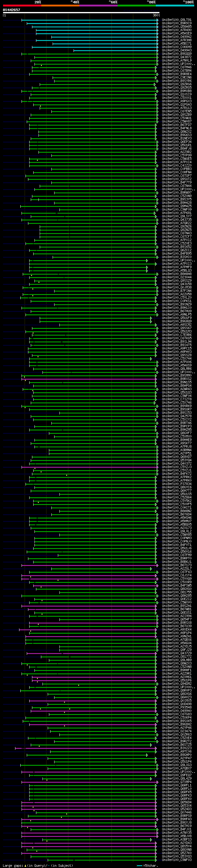Screen dimensions: 197x868
Task: Select the hit label UniRef100_Q43872
Action: click(x=176, y=57)
